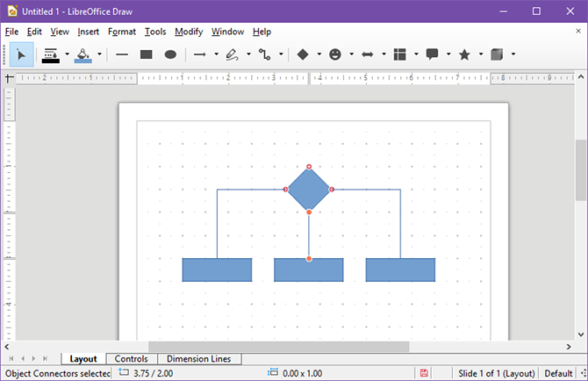Viewport: 588px width, 381px height.
Task: Click 'Object Connectors selected' status text
Action: click(58, 373)
